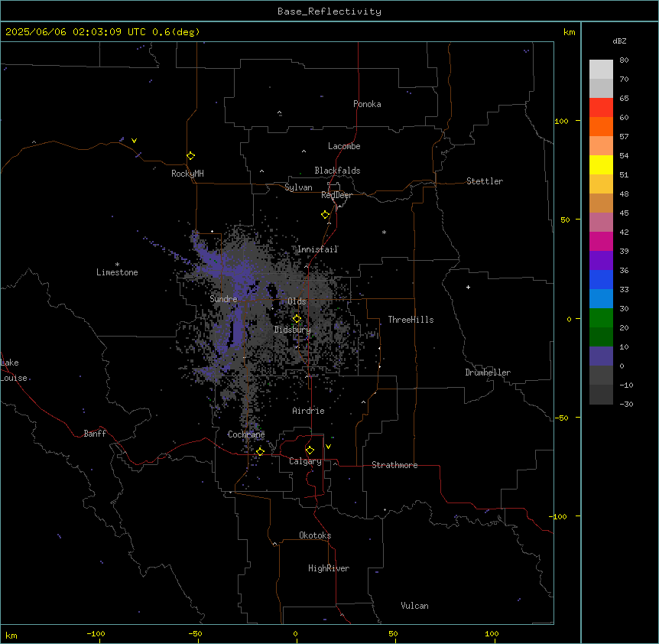
Task: Click the RedDeer label
Action: coord(336,195)
